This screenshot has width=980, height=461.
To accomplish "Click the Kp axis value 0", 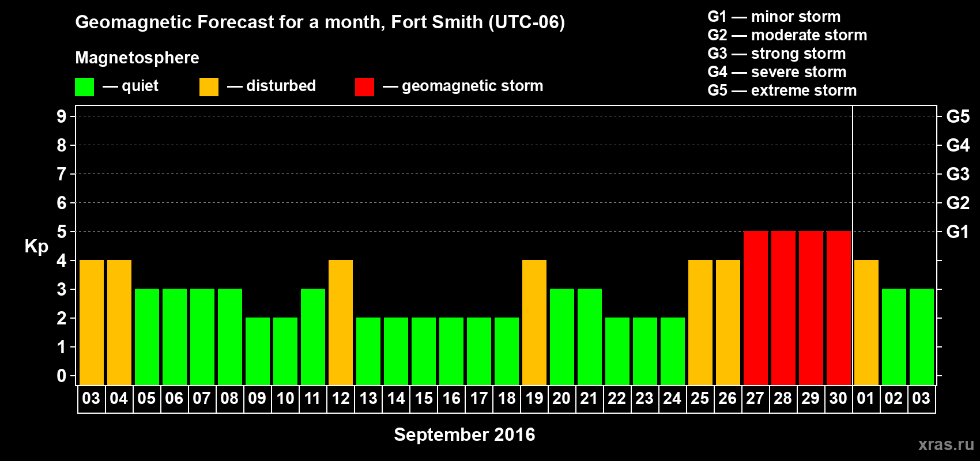I will (x=62, y=376).
